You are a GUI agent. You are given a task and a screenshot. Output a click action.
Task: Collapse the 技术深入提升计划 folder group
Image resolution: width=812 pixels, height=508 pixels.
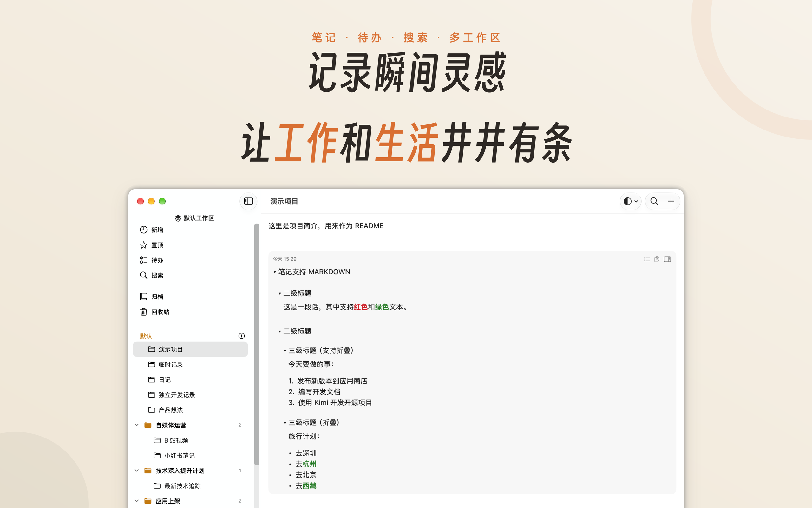pyautogui.click(x=137, y=471)
